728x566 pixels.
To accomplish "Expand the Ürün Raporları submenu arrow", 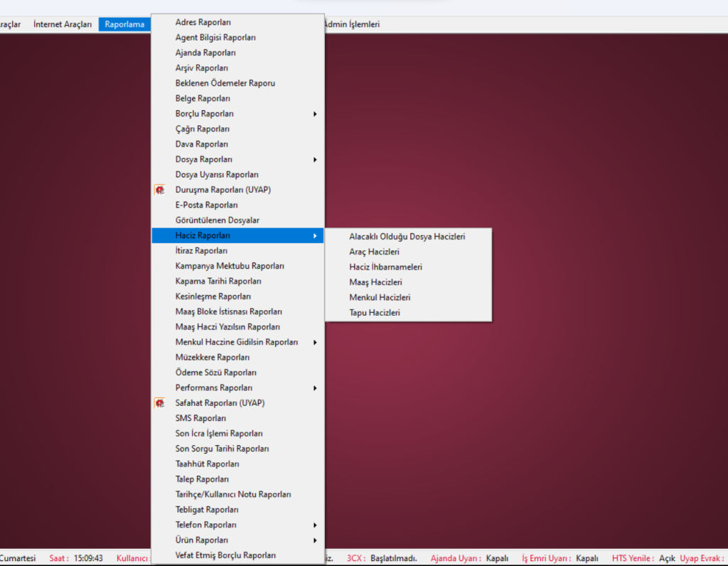I will [x=314, y=540].
